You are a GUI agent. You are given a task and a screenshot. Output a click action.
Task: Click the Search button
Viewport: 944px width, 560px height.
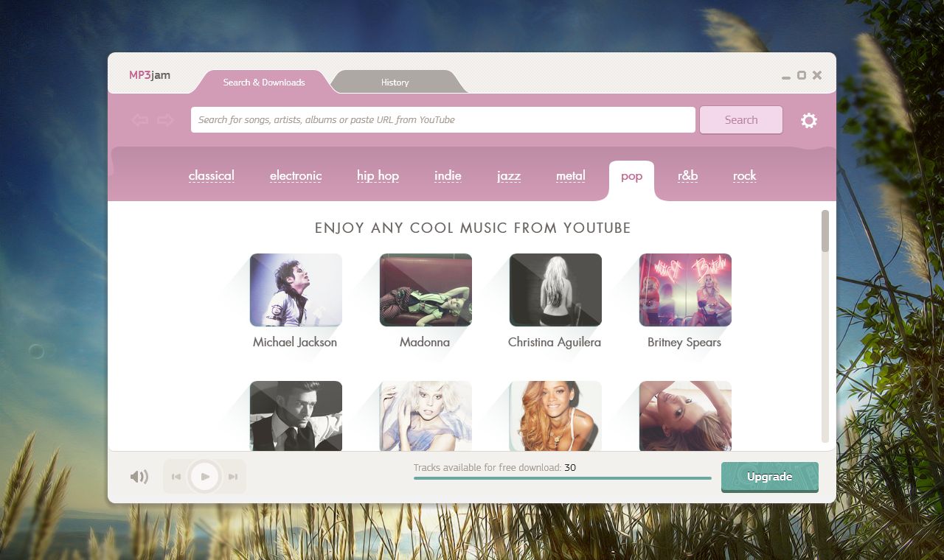tap(741, 120)
